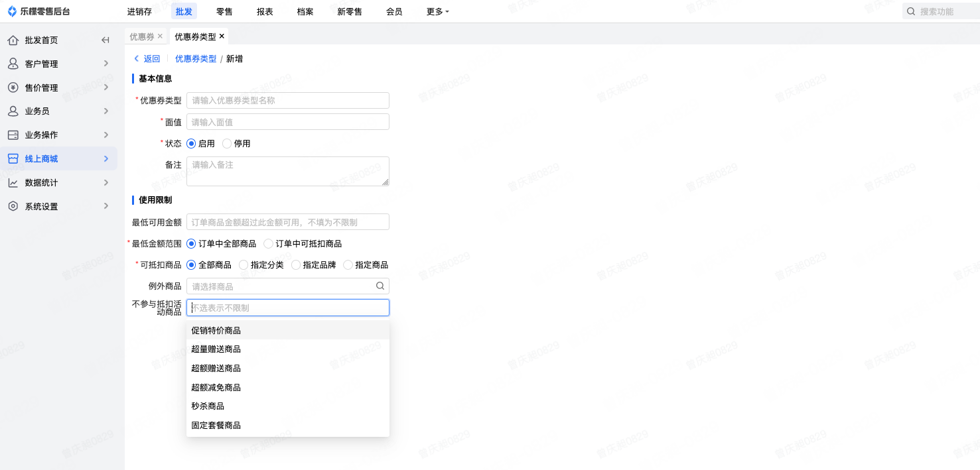Click the search magnifier icon in top bar
Viewport: 980px width, 470px height.
[x=911, y=11]
